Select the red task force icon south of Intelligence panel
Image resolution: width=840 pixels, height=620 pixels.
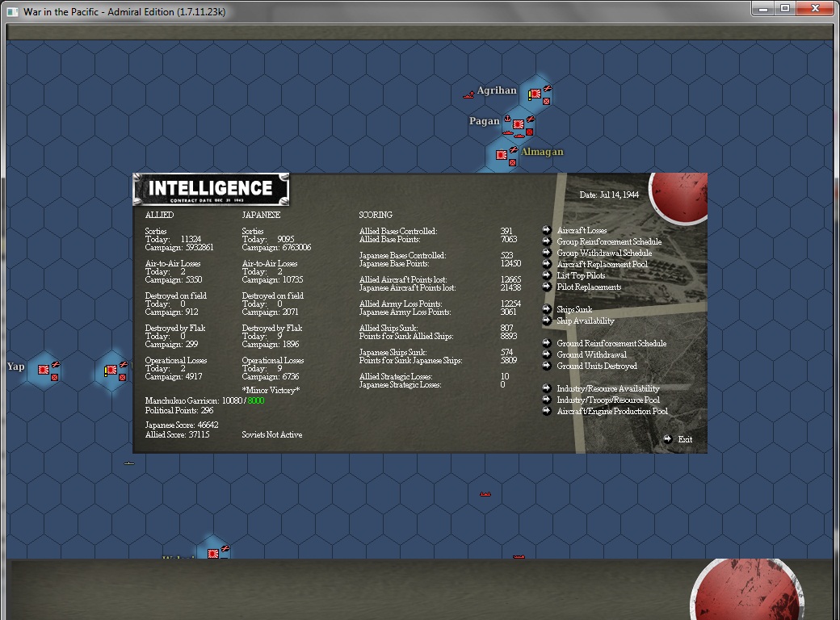(x=485, y=493)
